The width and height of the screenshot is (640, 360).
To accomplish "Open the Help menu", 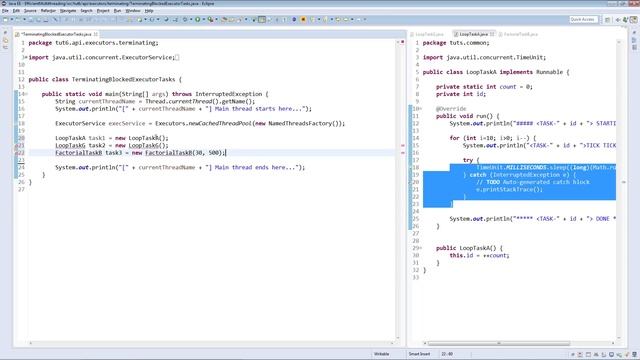I will (x=149, y=11).
